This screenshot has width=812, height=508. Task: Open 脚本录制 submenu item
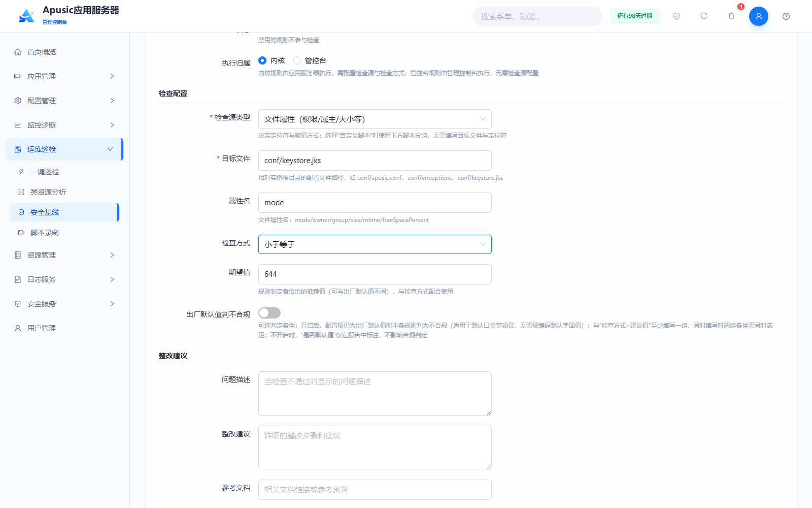[64, 233]
